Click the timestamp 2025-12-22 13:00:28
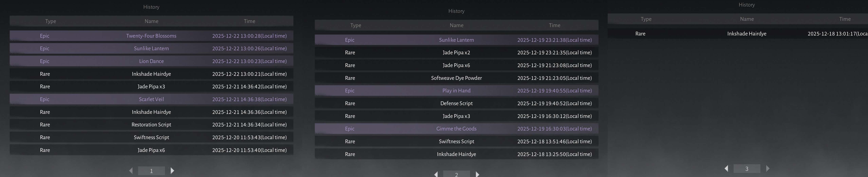The height and width of the screenshot is (177, 868). (x=249, y=36)
